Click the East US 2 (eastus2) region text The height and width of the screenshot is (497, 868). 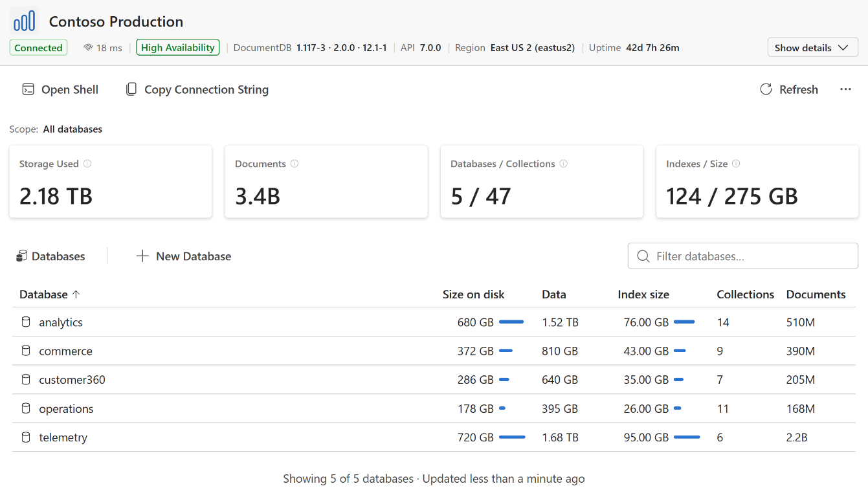(533, 48)
